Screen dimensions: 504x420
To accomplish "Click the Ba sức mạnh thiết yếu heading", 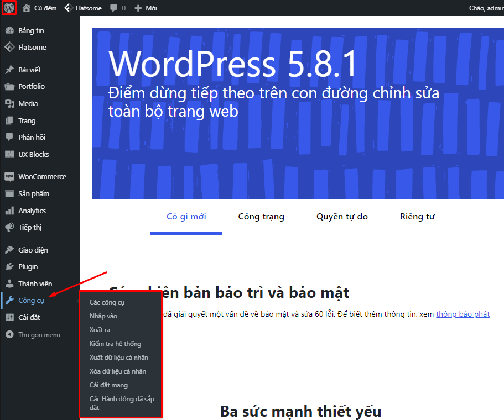I will [300, 411].
